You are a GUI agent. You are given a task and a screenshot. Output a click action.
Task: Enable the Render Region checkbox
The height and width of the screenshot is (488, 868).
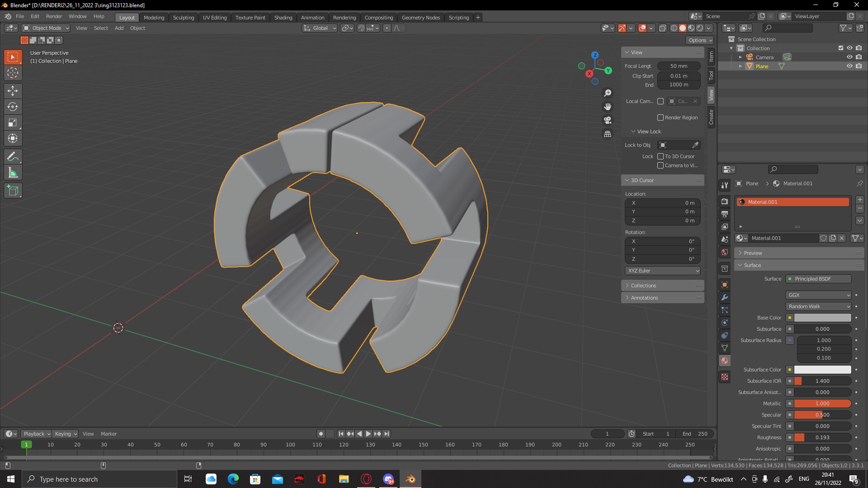tap(660, 117)
